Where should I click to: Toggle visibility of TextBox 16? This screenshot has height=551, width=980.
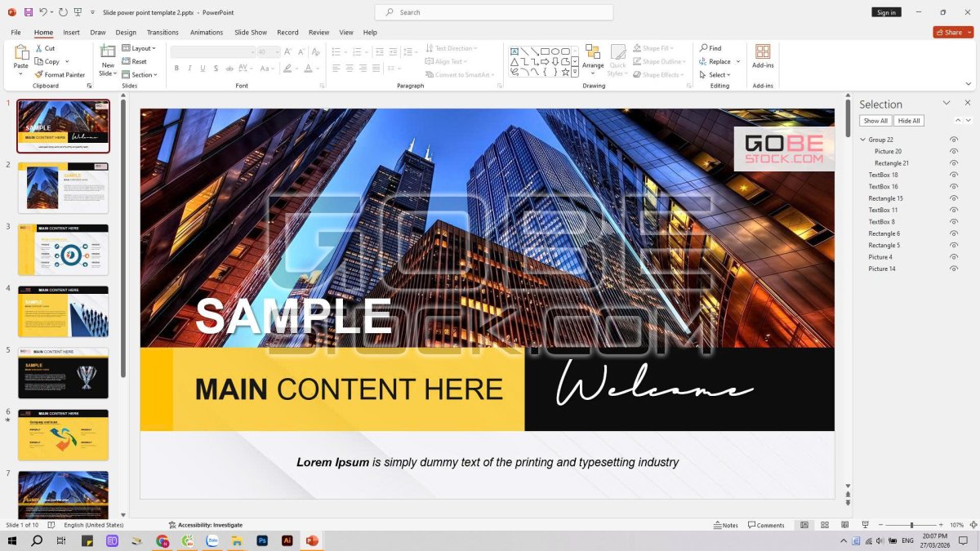[953, 186]
